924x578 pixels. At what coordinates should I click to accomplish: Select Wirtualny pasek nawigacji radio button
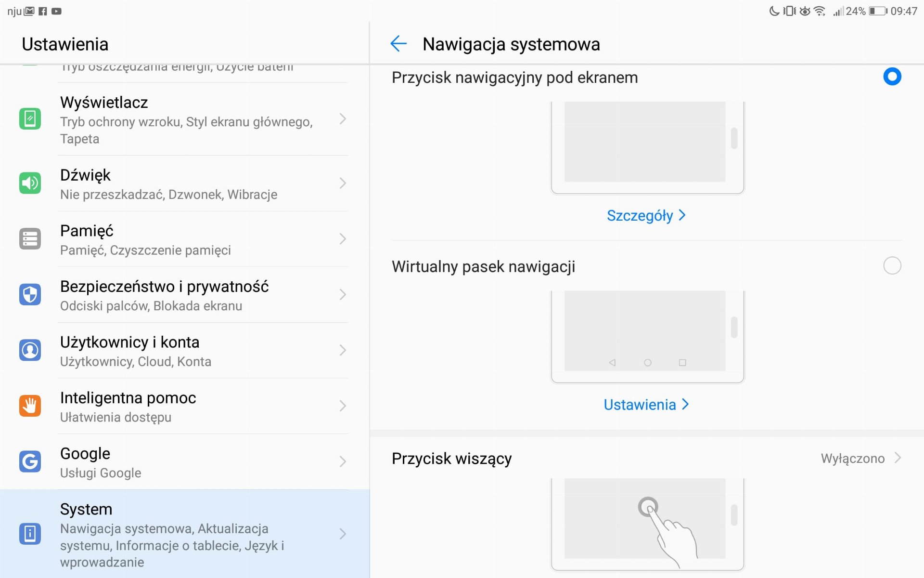point(892,265)
